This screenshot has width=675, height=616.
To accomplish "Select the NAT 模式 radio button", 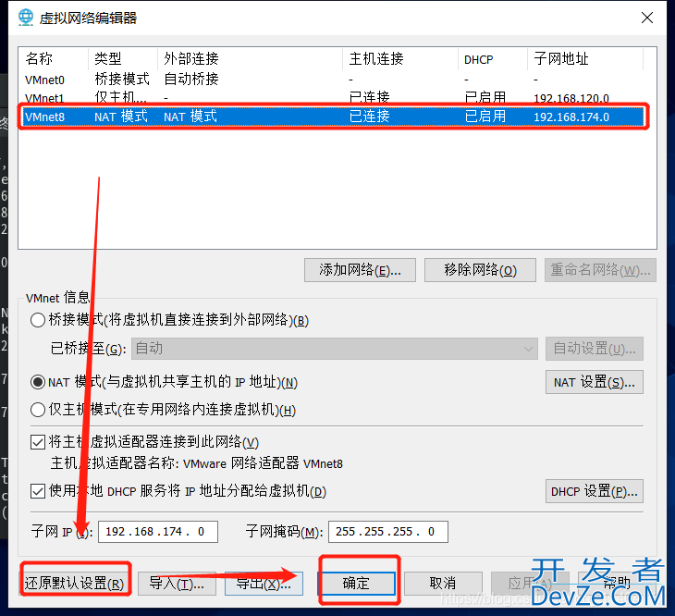I will [38, 382].
